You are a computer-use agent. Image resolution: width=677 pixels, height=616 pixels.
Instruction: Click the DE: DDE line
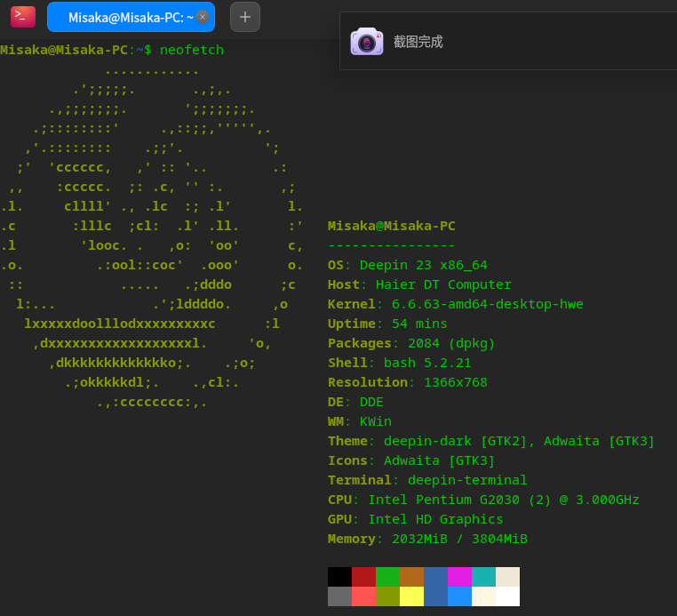point(355,402)
